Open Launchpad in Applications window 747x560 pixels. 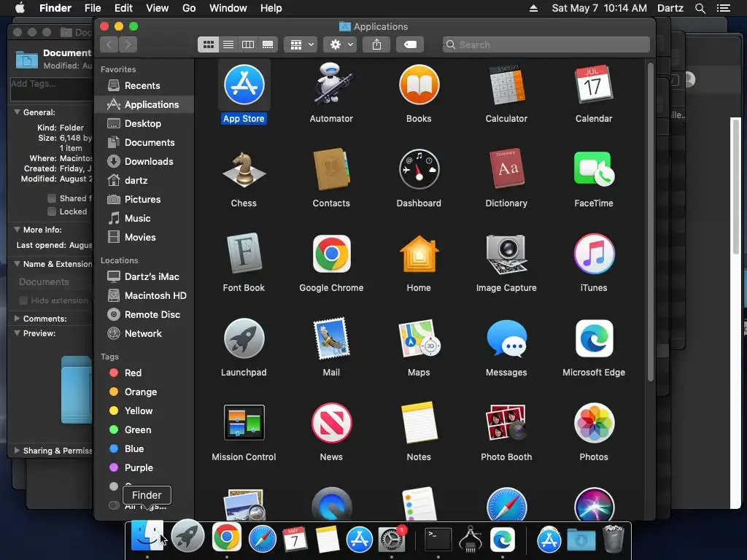[x=244, y=338]
